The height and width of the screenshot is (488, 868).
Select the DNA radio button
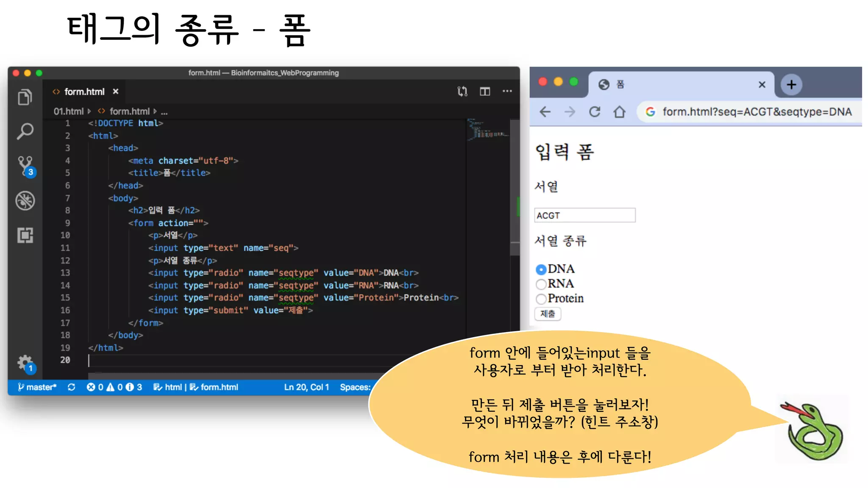click(x=541, y=269)
